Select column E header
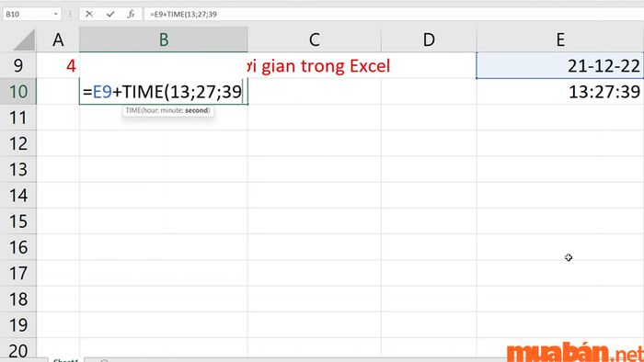Viewport: 644px width, 362px height. click(560, 40)
